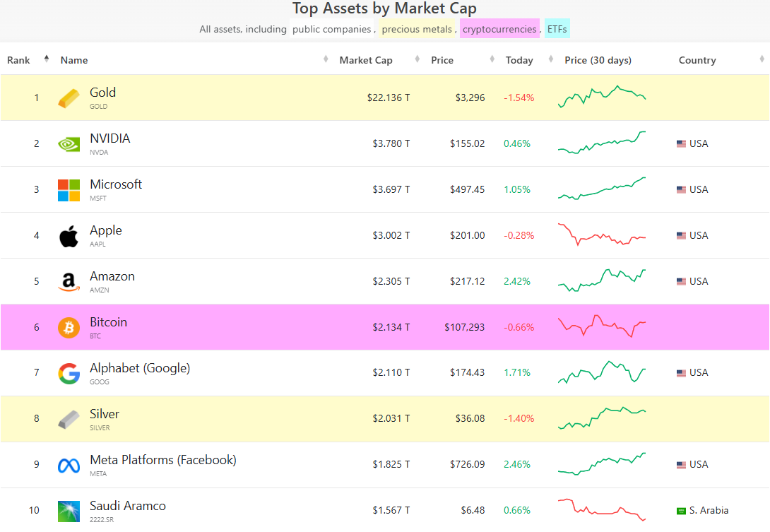770x532 pixels.
Task: Click the USA flag in Amazon row
Action: click(681, 281)
